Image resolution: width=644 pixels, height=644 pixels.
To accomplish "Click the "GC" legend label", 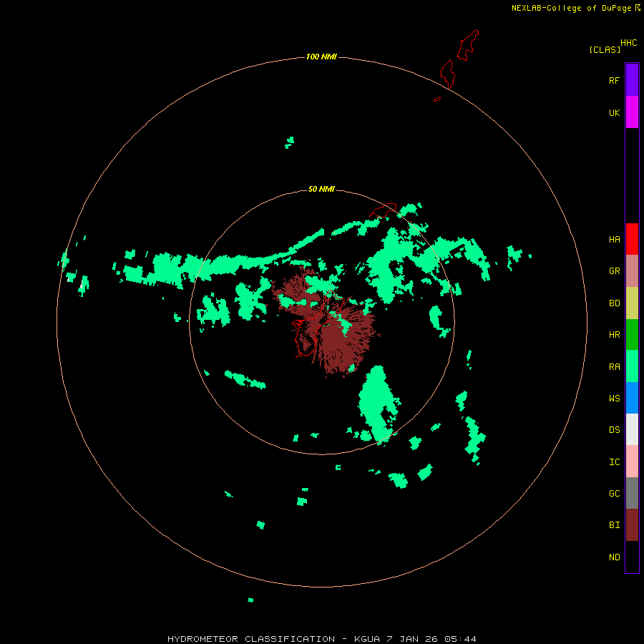I will tap(614, 493).
